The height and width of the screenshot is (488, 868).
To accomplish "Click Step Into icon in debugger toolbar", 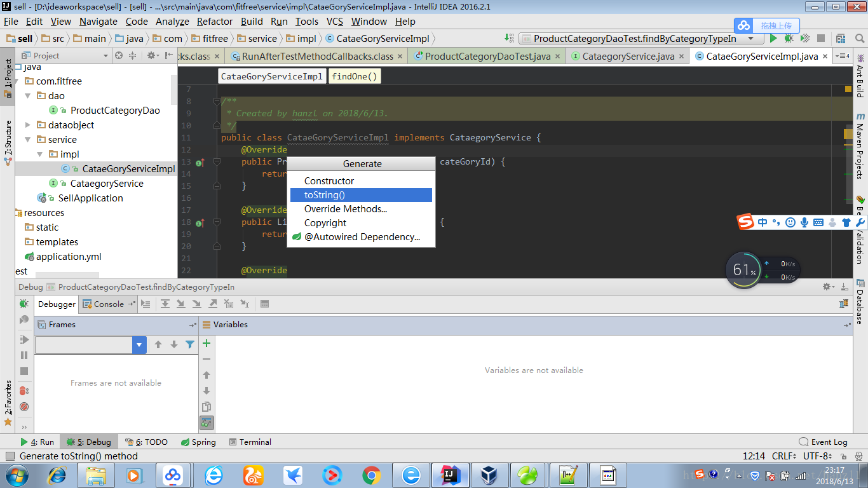I will coord(181,304).
